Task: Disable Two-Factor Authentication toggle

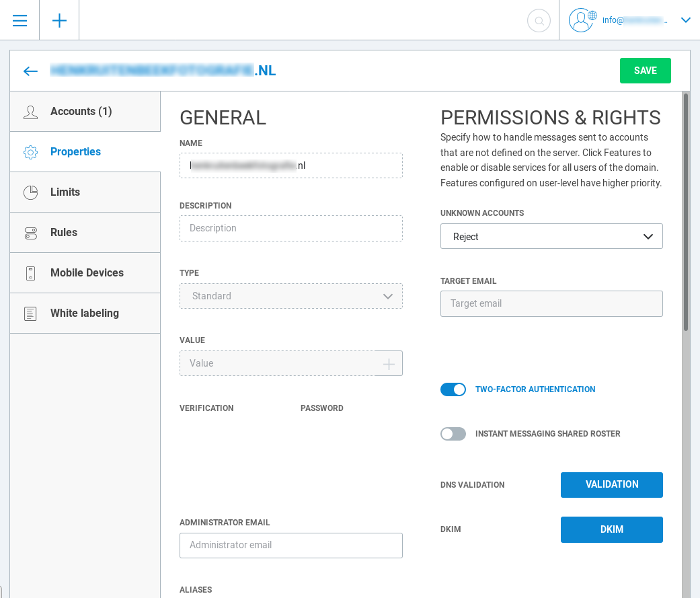Action: [x=453, y=389]
